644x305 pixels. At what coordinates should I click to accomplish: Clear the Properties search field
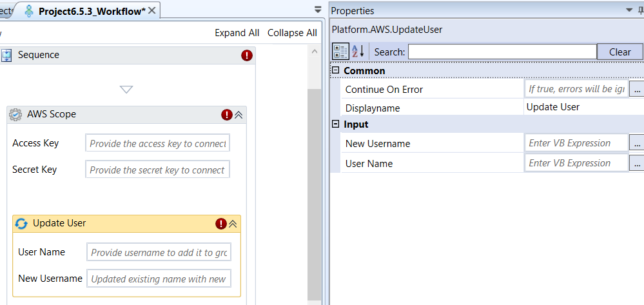pos(620,52)
